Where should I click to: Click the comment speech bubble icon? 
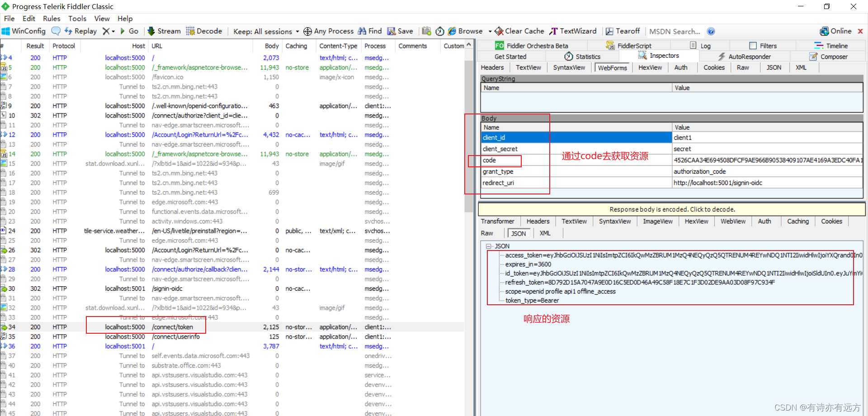click(56, 31)
